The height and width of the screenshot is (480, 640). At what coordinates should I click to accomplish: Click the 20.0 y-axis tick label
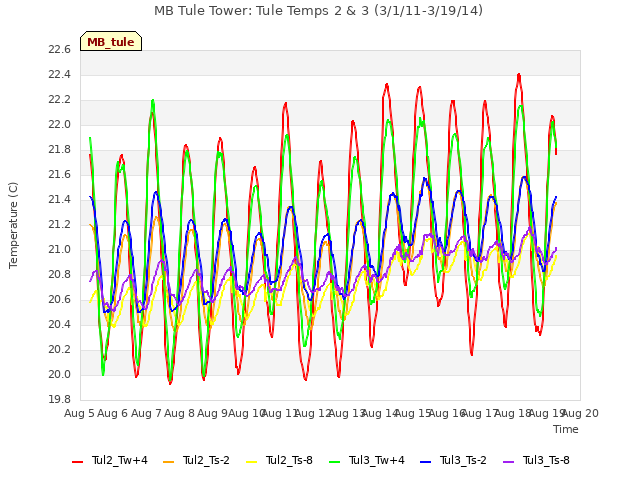click(x=60, y=375)
